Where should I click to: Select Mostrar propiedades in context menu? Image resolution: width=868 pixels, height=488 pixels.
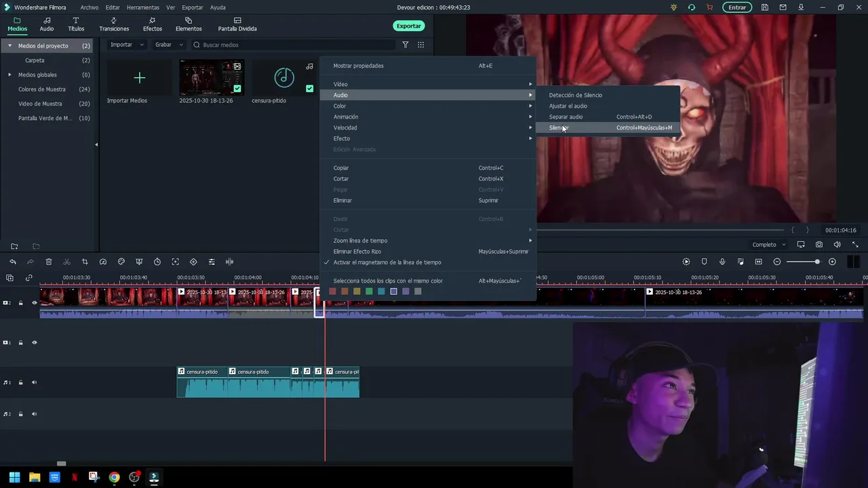pos(427,66)
